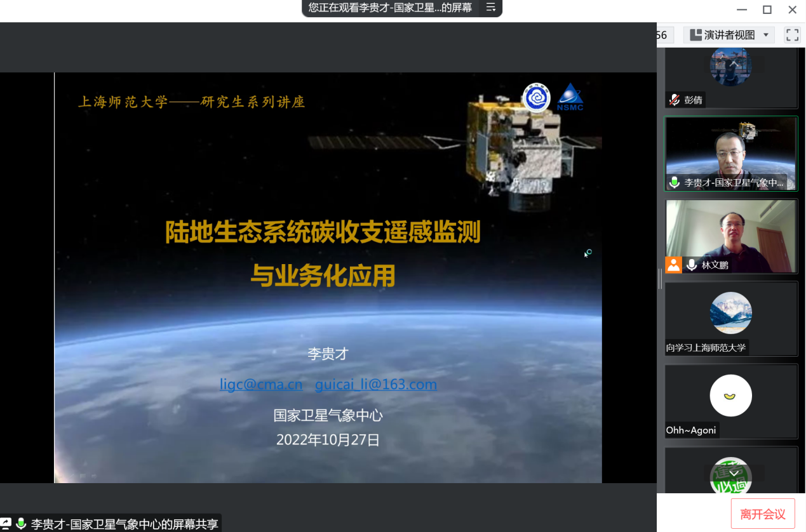Select the 李贵才 speaker video tile
This screenshot has height=532, width=806.
tap(730, 153)
